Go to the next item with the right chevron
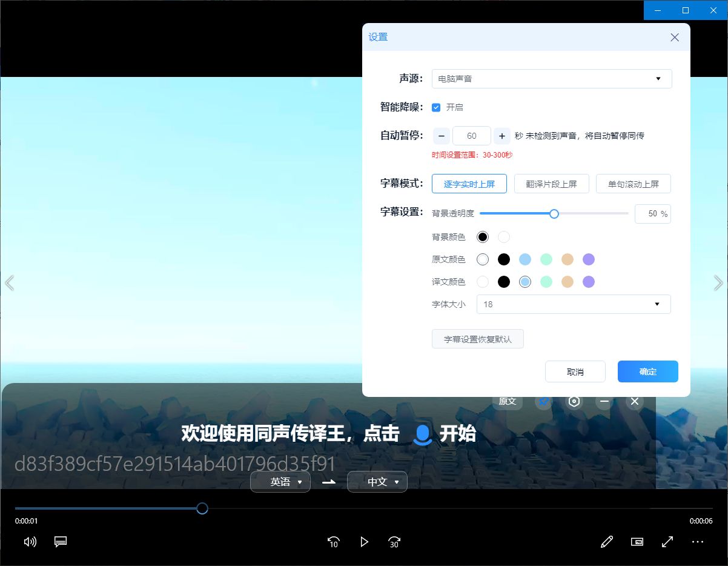This screenshot has width=728, height=566. 719,282
